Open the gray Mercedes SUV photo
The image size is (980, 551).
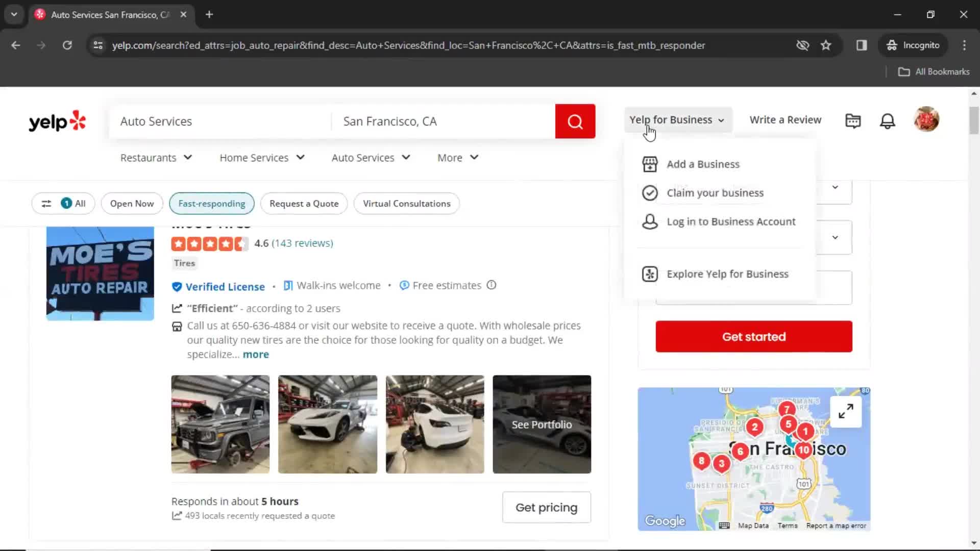(220, 424)
